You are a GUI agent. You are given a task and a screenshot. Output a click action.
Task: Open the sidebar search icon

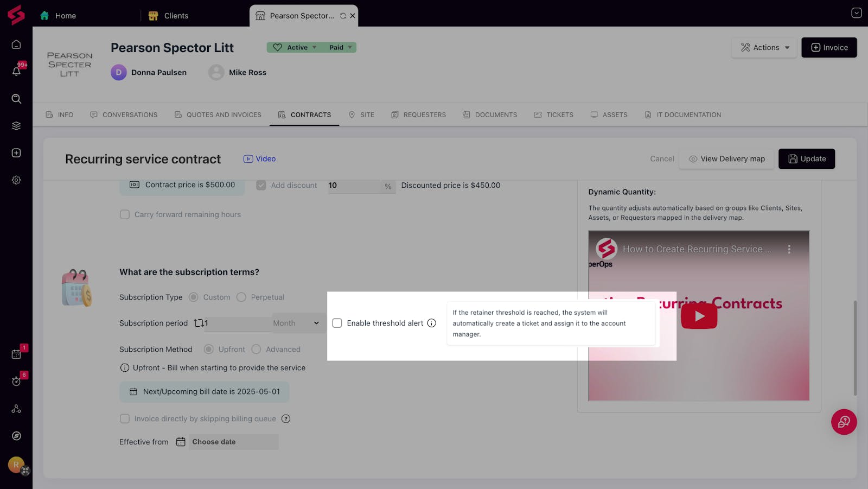pos(16,99)
